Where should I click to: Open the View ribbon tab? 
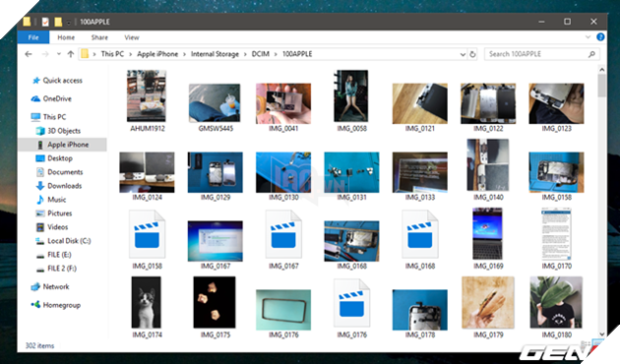point(132,37)
